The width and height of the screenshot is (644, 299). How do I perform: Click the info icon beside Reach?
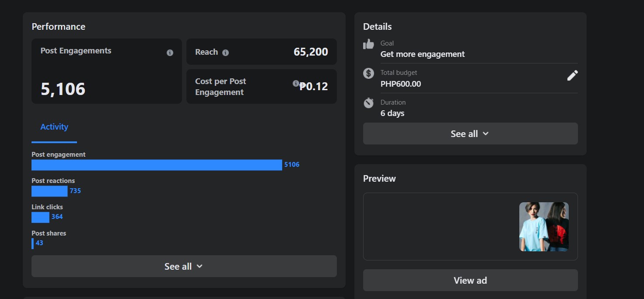(225, 53)
